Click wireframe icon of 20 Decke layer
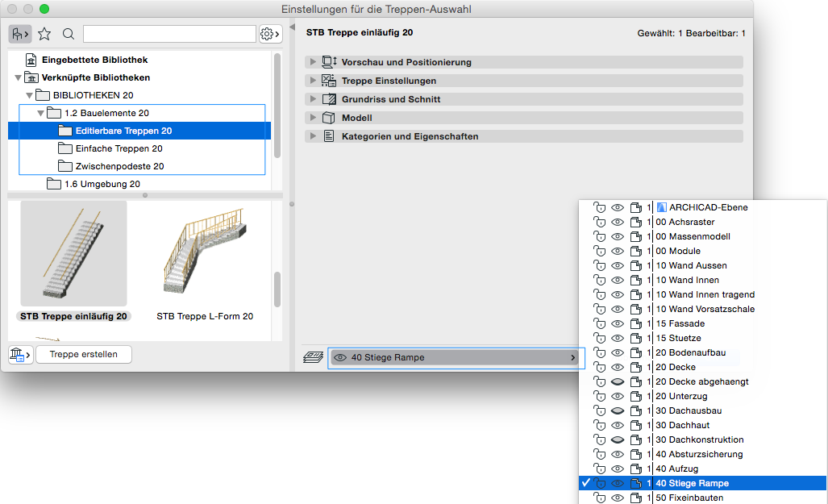The height and width of the screenshot is (504, 828). click(636, 367)
